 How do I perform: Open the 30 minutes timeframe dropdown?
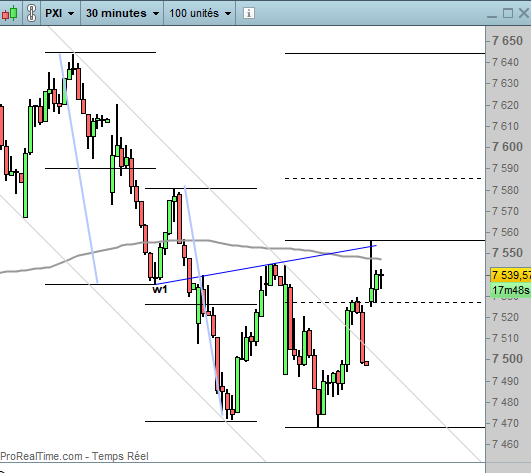[122, 13]
